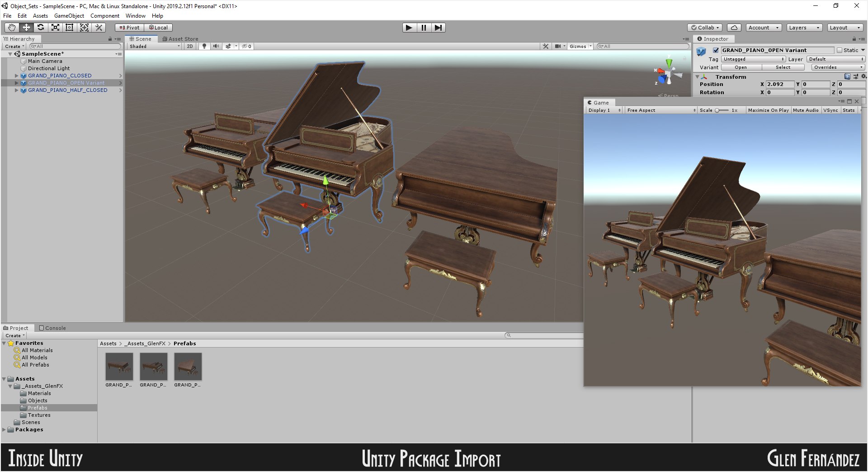This screenshot has width=868, height=472.
Task: Expand GRAND_PIANO_CLOSED in Hierarchy
Action: point(17,76)
